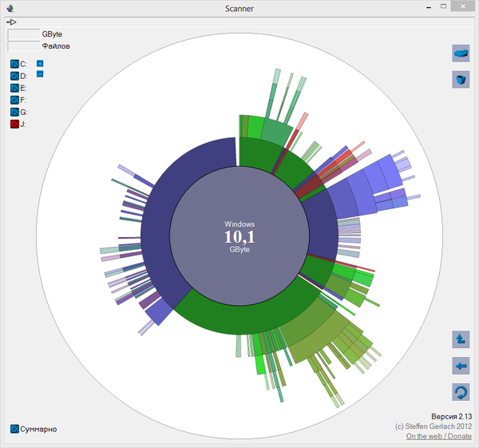Click the GByte size field
Image resolution: width=479 pixels, height=448 pixels.
[23, 34]
